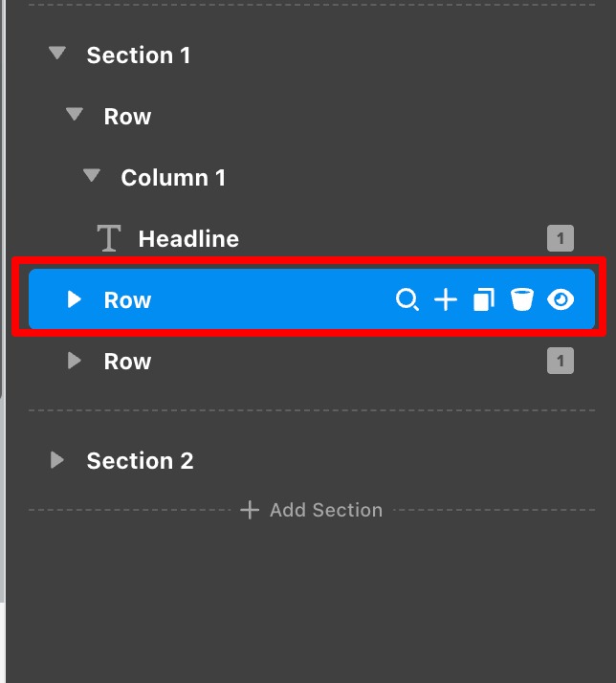
Task: Expand Section 2 using its triangle
Action: click(x=57, y=460)
